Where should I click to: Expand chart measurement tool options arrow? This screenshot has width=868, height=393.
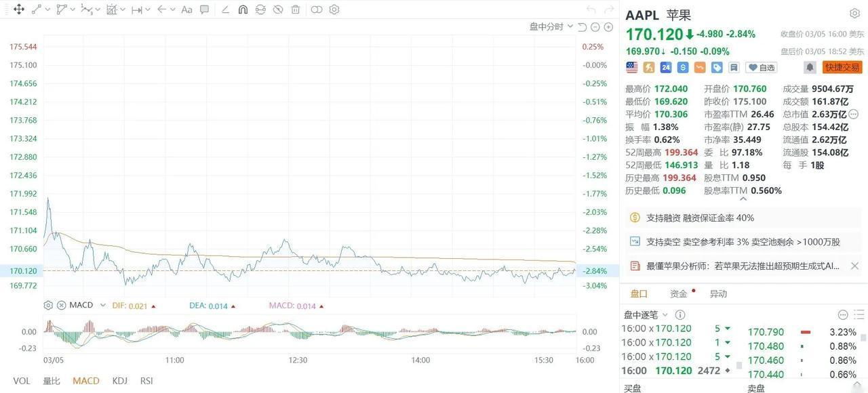pyautogui.click(x=123, y=9)
